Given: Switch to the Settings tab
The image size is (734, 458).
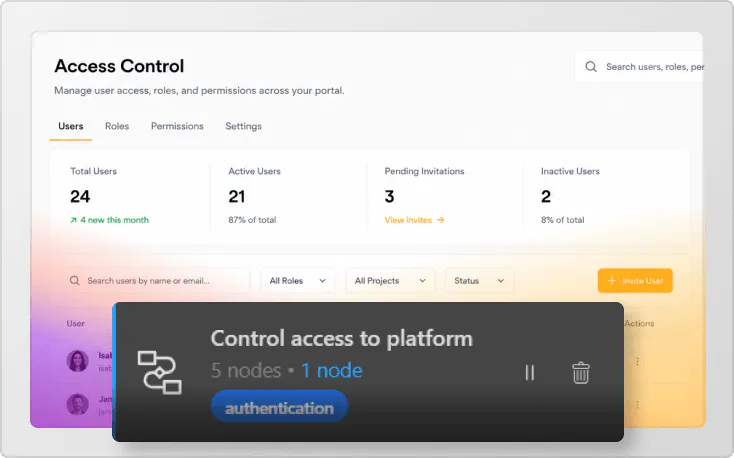Looking at the screenshot, I should (243, 126).
